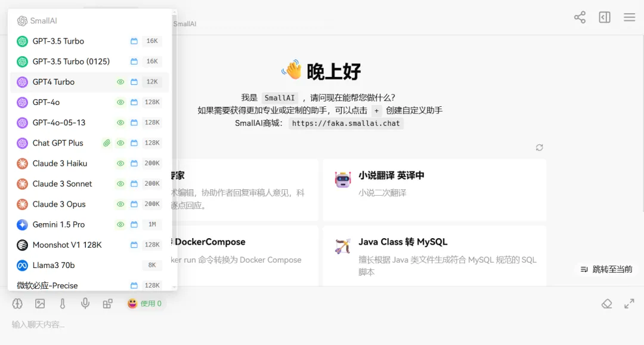Select the Claude 3 Haiku model
Viewport: 644px width, 345px height.
tap(89, 163)
